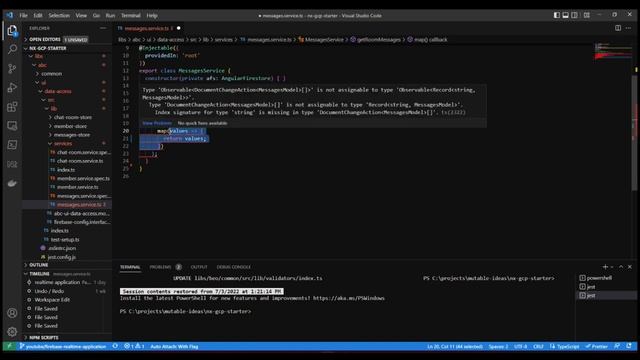Viewport: 640px width, 360px height.
Task: Click the Git branch name in status bar
Action: [63, 347]
